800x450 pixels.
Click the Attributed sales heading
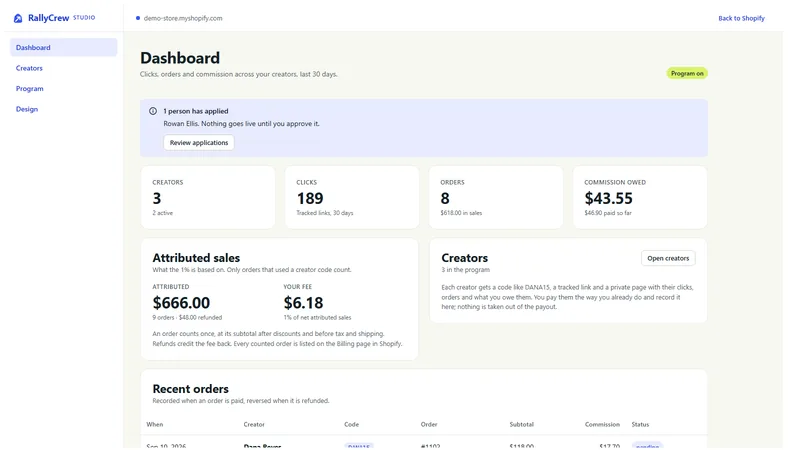tap(196, 258)
